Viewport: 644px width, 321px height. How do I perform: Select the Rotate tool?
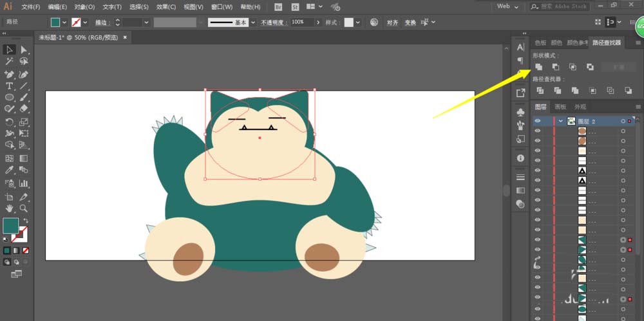pos(10,122)
